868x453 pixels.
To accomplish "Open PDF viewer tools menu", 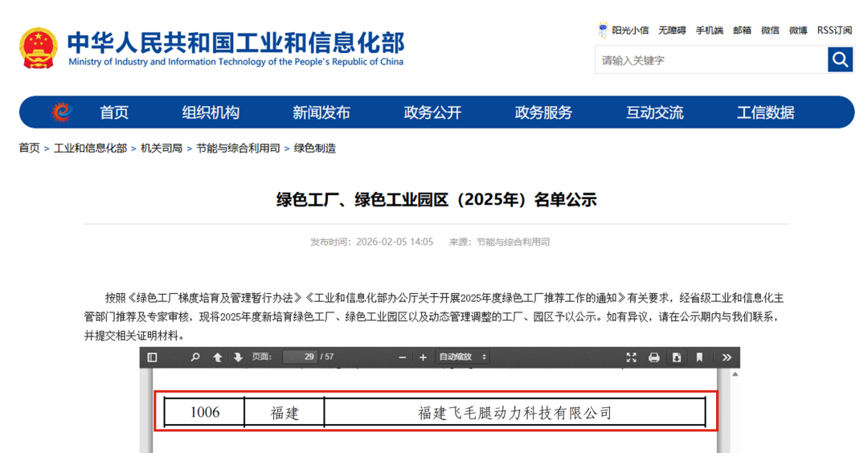I will coord(727,357).
